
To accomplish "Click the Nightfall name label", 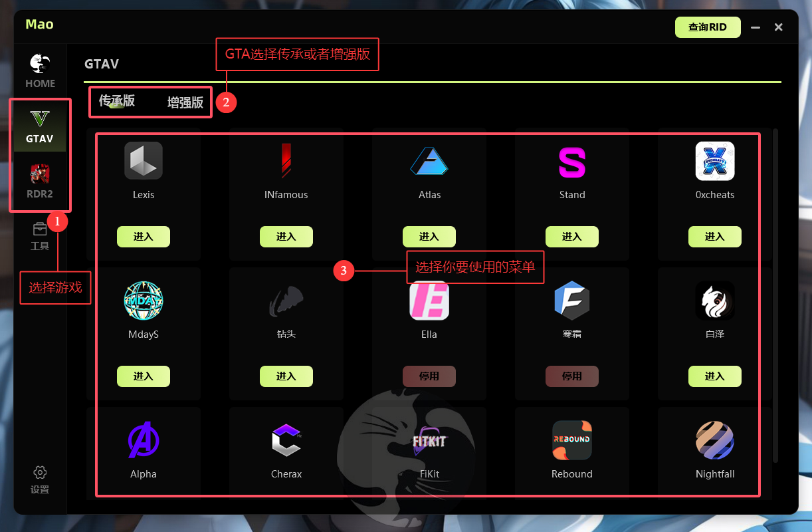I will tap(715, 474).
